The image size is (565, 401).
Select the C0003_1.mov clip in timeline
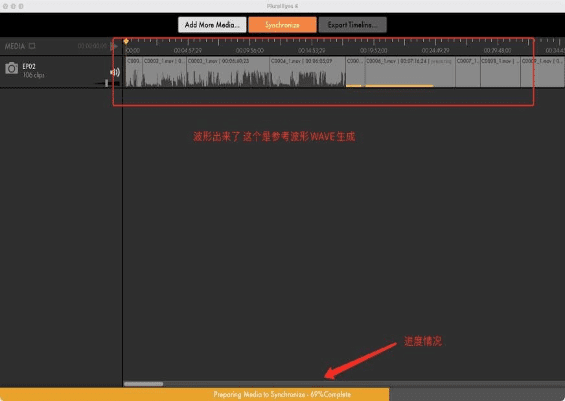(x=228, y=72)
